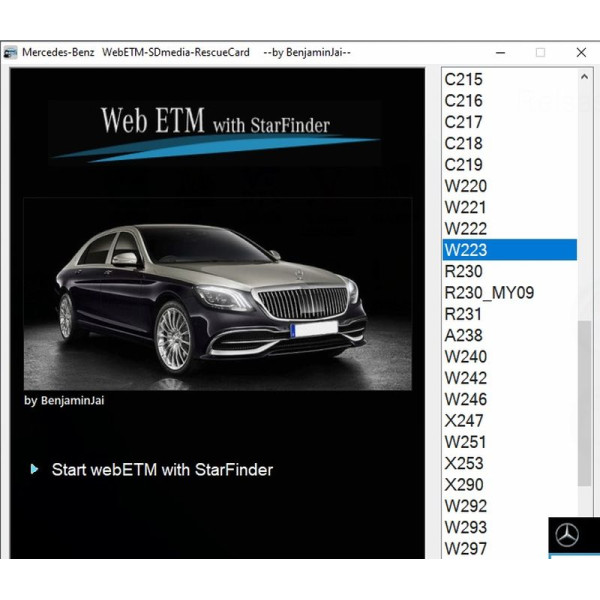Click the blue arrow beside Start webETM

tap(35, 468)
